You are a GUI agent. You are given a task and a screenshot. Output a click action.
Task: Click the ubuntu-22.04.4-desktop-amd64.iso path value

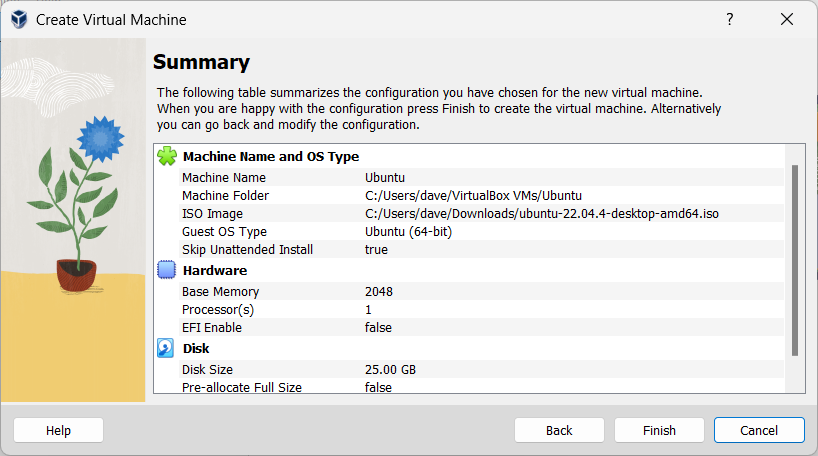(x=542, y=214)
